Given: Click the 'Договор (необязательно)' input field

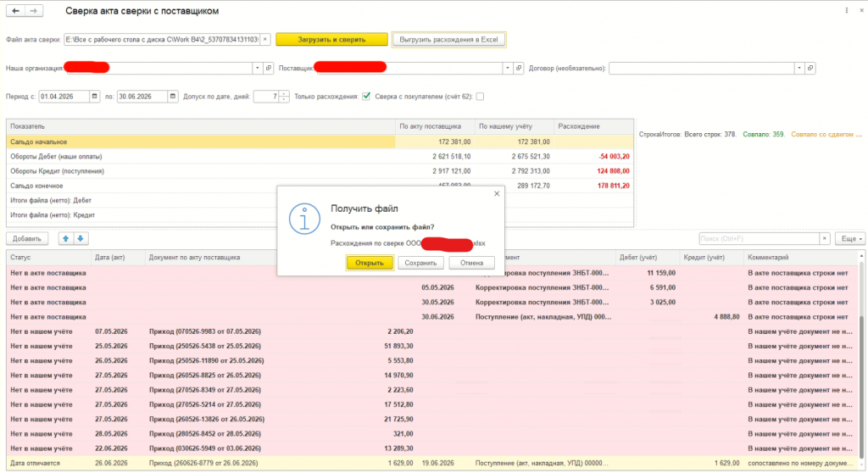Looking at the screenshot, I should click(x=701, y=68).
